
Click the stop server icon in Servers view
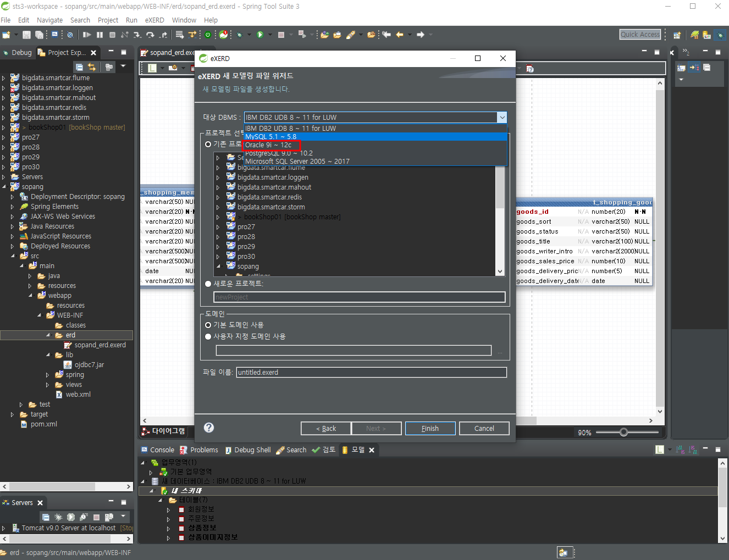tap(96, 517)
